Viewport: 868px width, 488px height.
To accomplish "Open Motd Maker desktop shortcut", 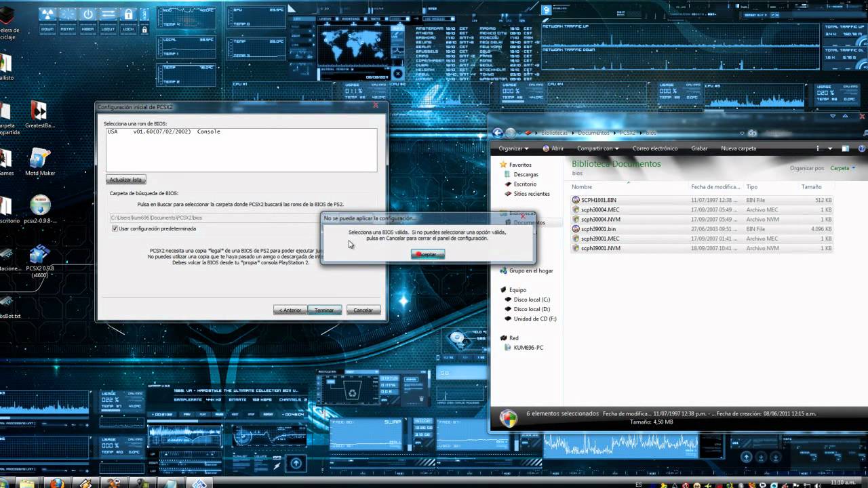I will pos(39,163).
